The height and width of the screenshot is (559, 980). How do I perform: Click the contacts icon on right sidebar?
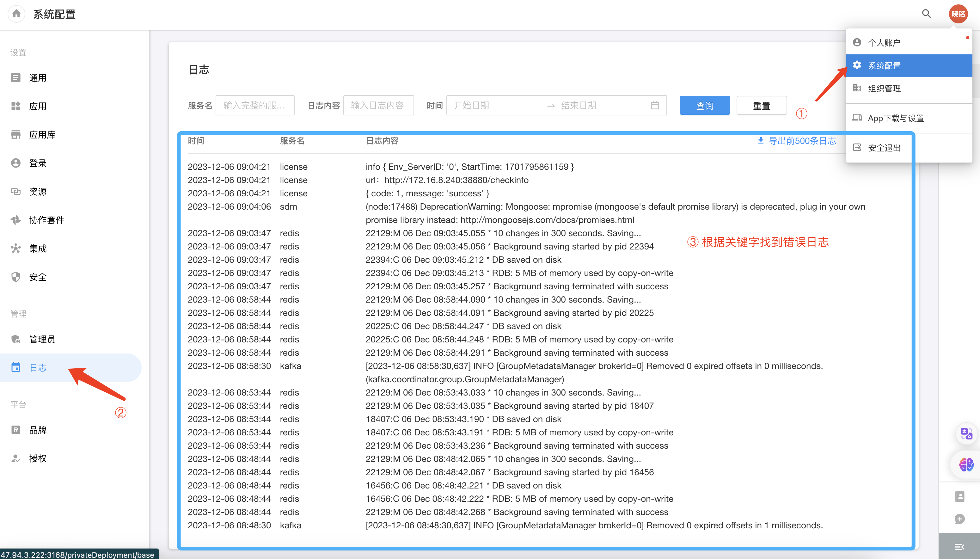960,496
